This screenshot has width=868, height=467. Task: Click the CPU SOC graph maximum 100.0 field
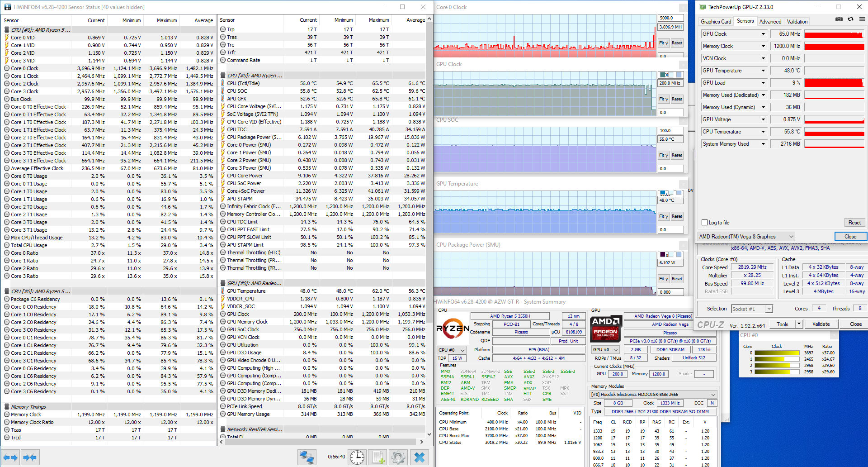click(x=670, y=130)
